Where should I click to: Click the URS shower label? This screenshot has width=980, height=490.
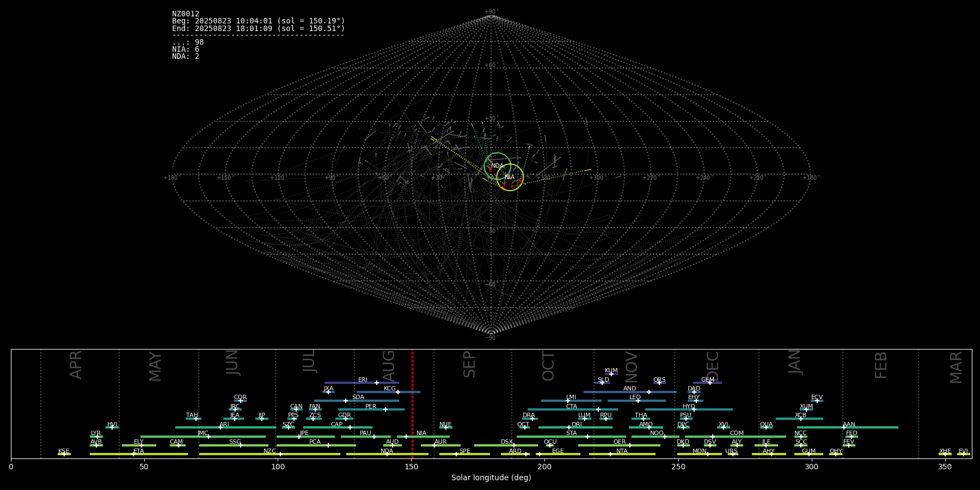coord(731,451)
